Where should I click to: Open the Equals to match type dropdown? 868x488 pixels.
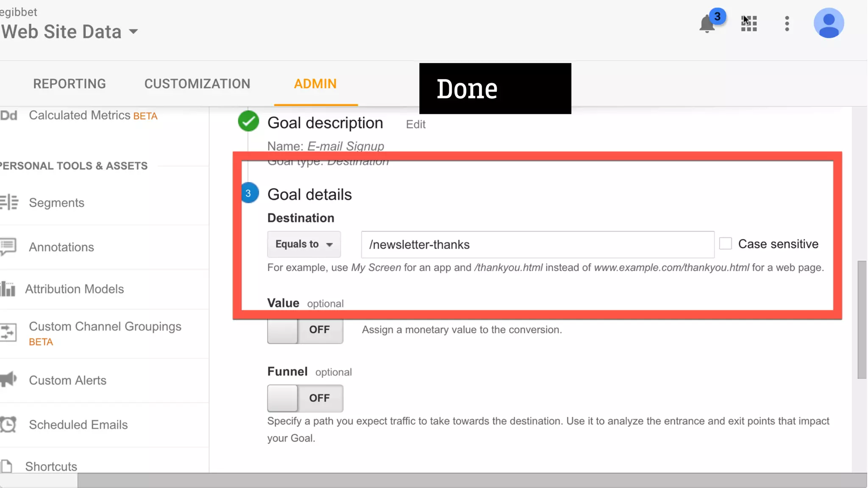tap(304, 244)
